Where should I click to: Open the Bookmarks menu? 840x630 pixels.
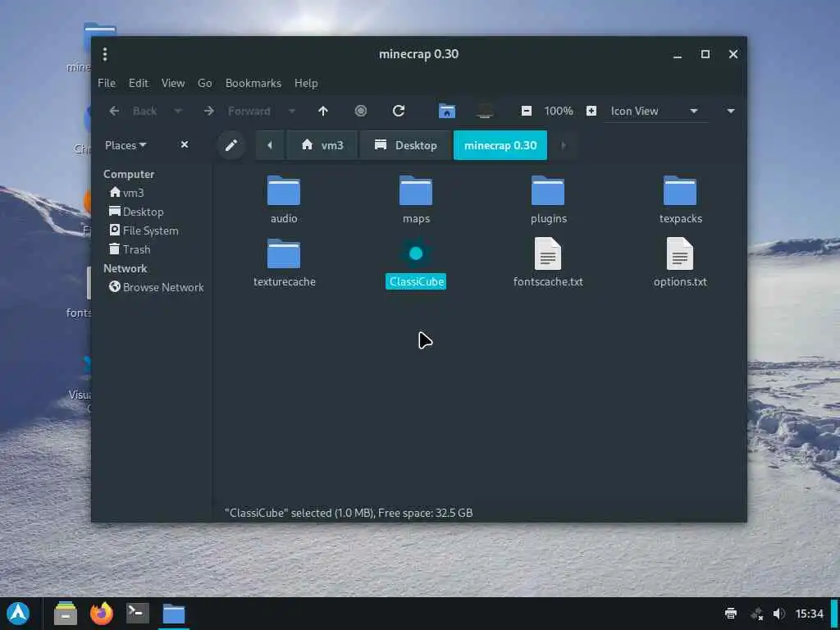click(x=253, y=83)
